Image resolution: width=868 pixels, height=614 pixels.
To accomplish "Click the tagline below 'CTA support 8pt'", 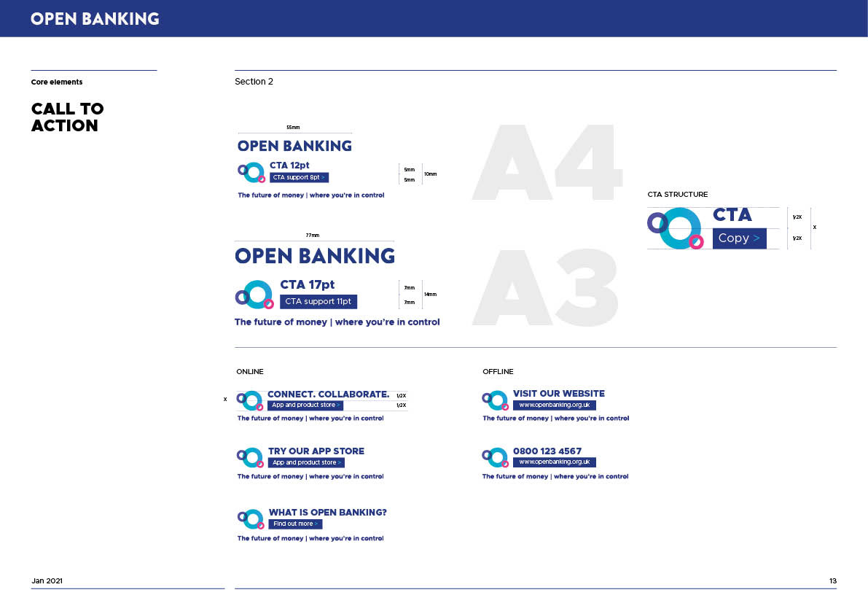I will [x=311, y=195].
